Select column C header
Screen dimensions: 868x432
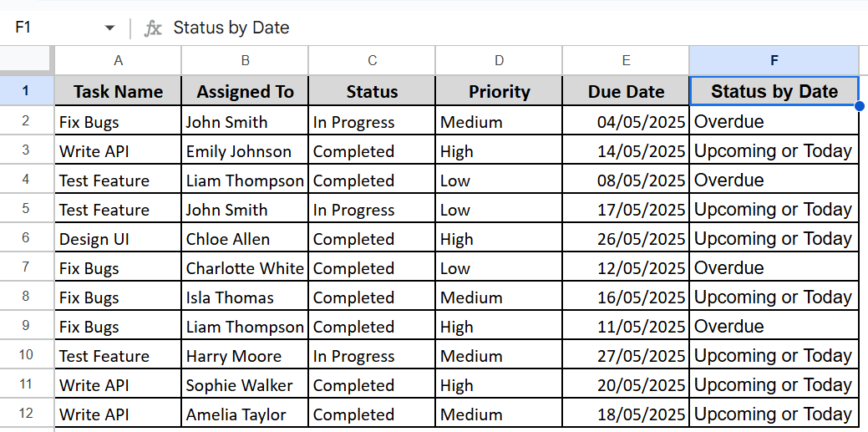tap(372, 60)
